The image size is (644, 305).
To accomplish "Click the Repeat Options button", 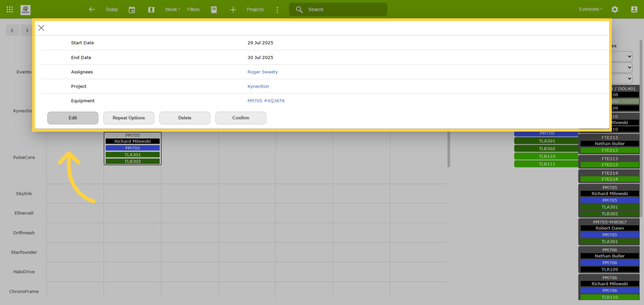I will point(129,118).
